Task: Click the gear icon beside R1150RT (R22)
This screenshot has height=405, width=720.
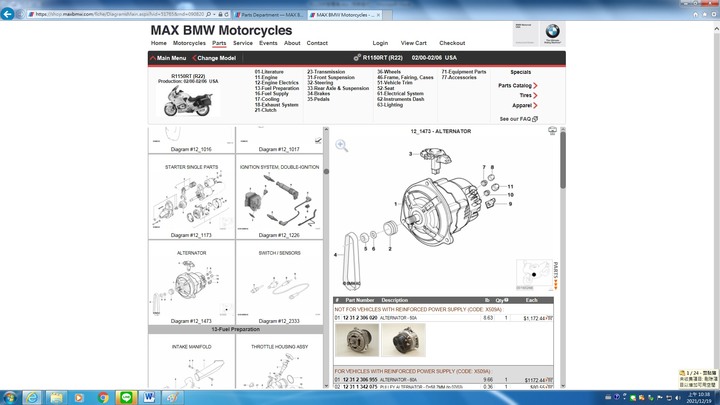Action: [x=357, y=58]
